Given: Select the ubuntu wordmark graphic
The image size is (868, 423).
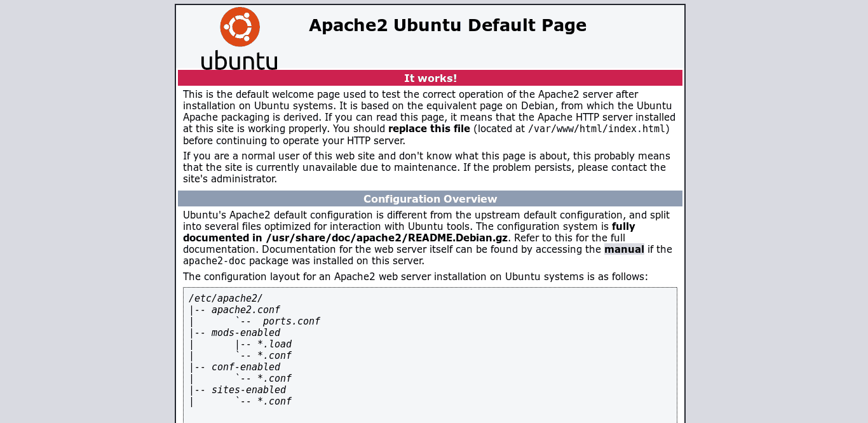Looking at the screenshot, I should coord(239,60).
